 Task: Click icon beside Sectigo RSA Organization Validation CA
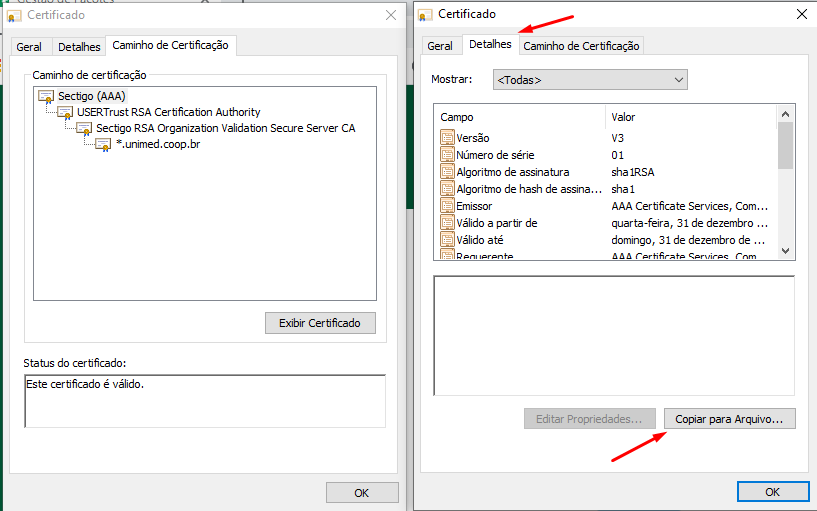pos(84,129)
